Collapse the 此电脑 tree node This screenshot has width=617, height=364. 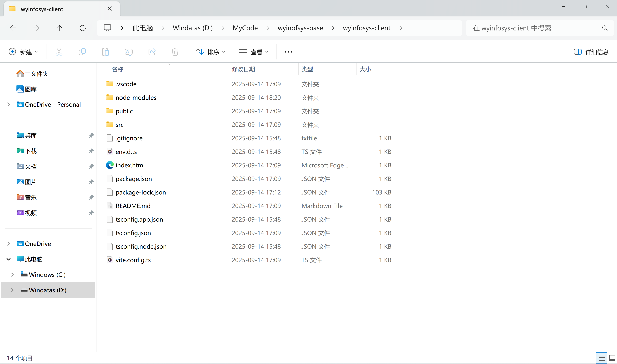click(x=9, y=259)
